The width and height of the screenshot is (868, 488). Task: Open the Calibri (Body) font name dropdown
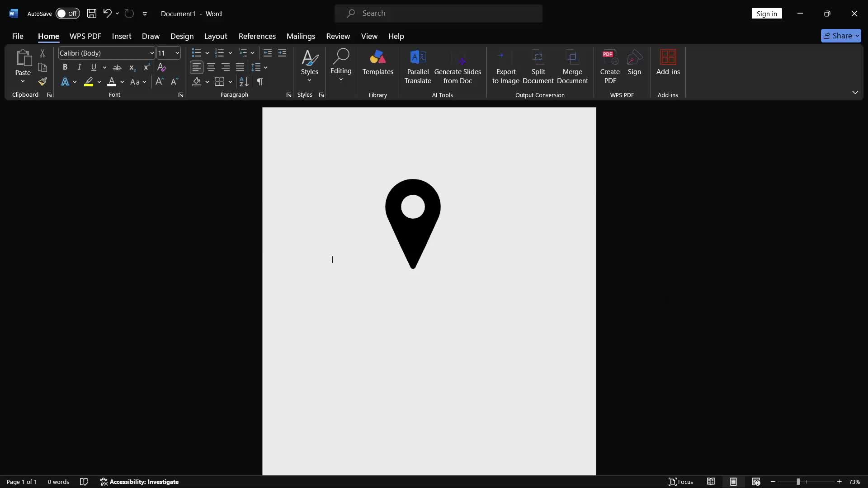152,53
